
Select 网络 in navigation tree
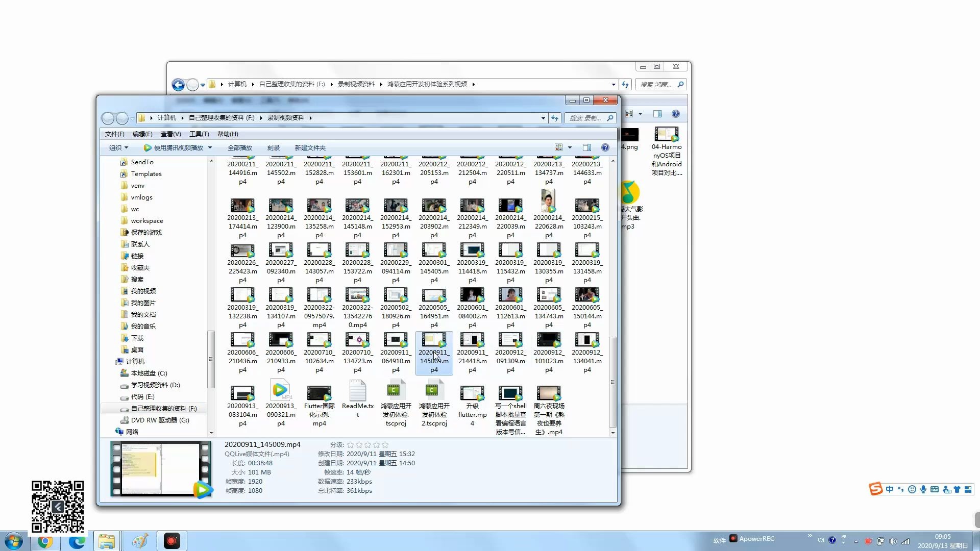coord(132,432)
